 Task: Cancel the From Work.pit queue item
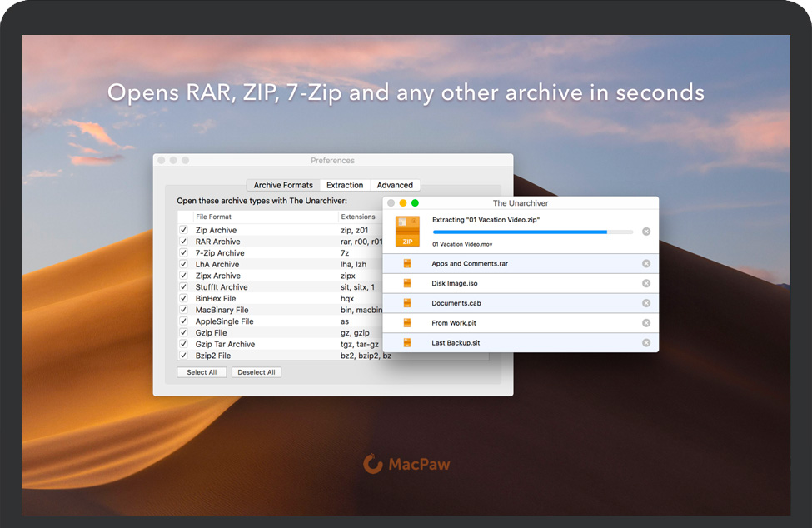coord(646,323)
